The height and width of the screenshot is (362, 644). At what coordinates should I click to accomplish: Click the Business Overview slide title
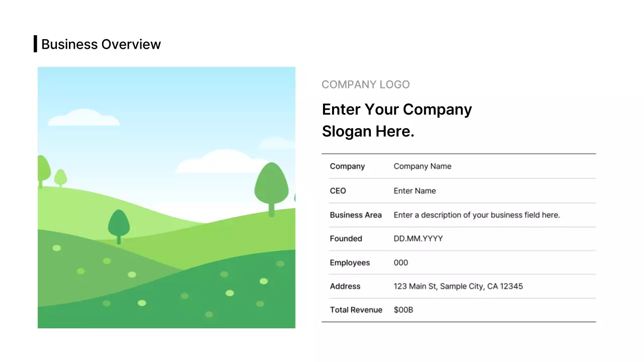101,44
